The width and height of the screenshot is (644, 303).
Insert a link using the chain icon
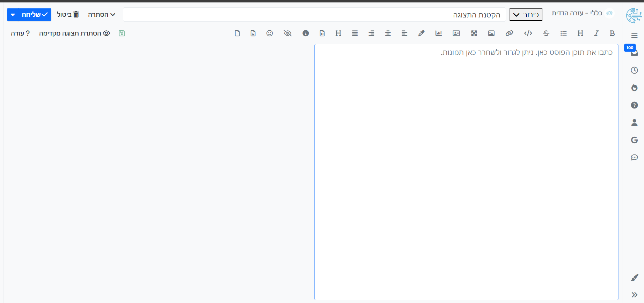tap(509, 33)
